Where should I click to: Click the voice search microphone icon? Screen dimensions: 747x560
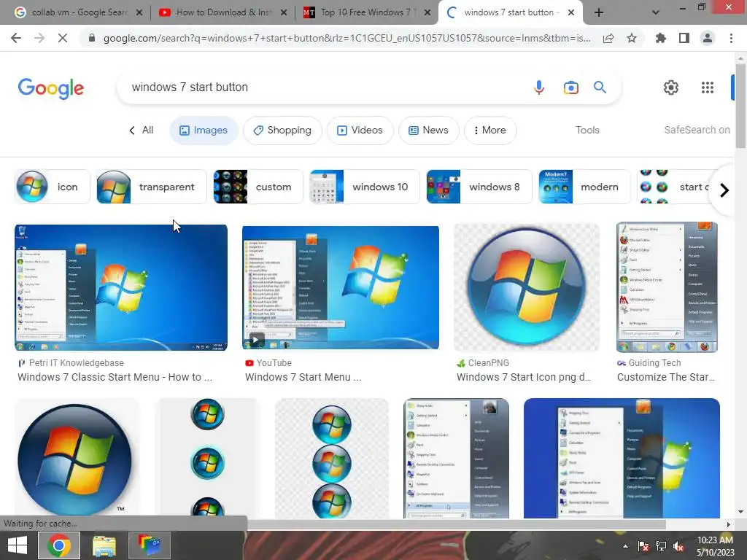tap(539, 87)
